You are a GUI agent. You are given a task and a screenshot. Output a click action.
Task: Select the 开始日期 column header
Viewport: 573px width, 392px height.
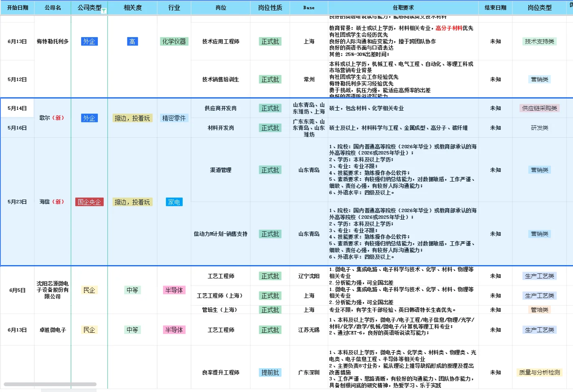point(18,8)
